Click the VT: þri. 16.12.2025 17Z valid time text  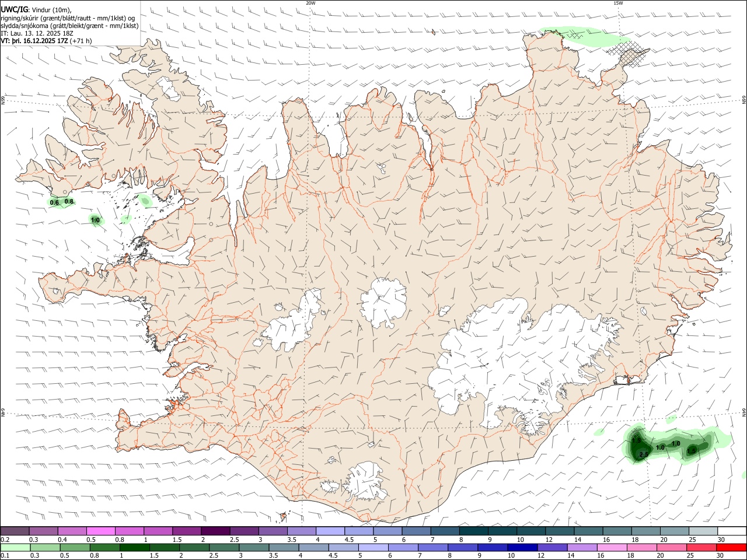[35, 41]
